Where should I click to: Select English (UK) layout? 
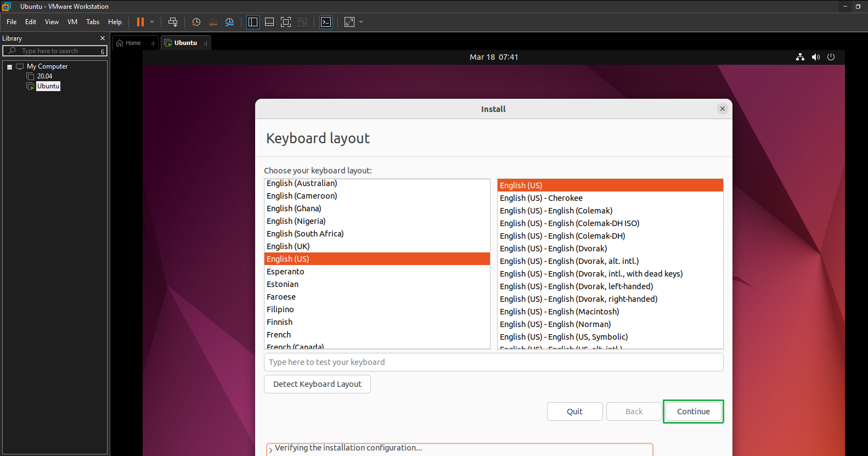pos(377,246)
